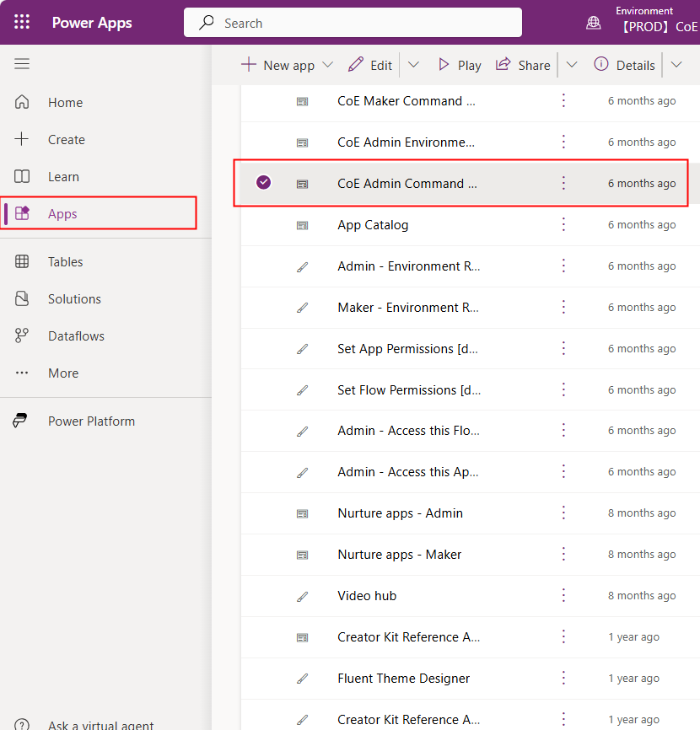
Task: Open more options for Admin - Access this Flo...
Action: pyautogui.click(x=563, y=431)
